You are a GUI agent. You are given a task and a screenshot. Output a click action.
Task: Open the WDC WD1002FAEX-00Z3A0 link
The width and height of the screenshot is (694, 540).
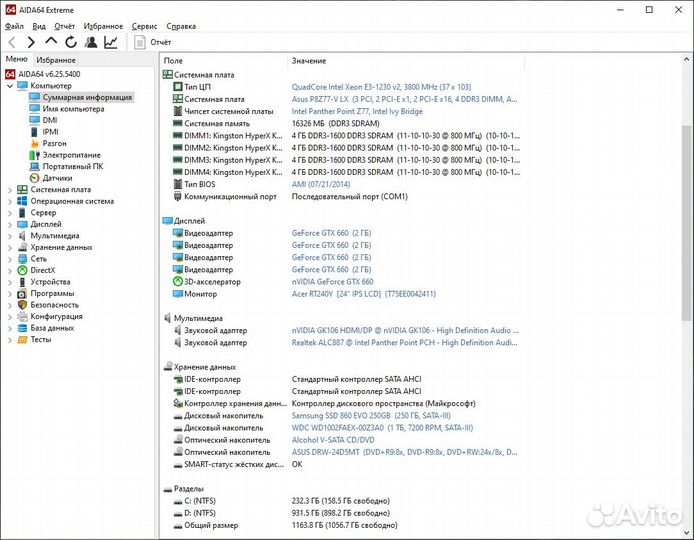382,428
